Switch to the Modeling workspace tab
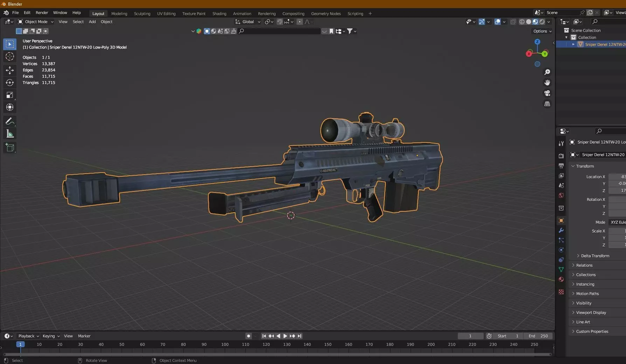 (119, 14)
